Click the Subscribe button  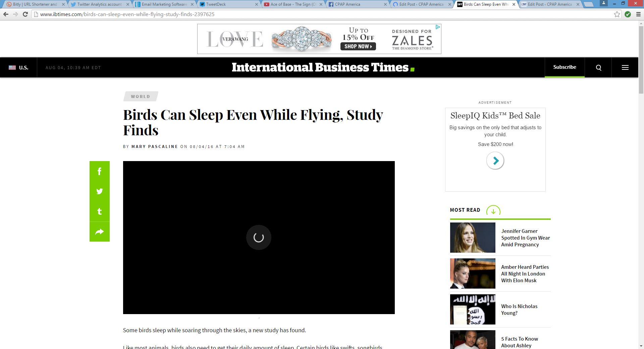(565, 67)
